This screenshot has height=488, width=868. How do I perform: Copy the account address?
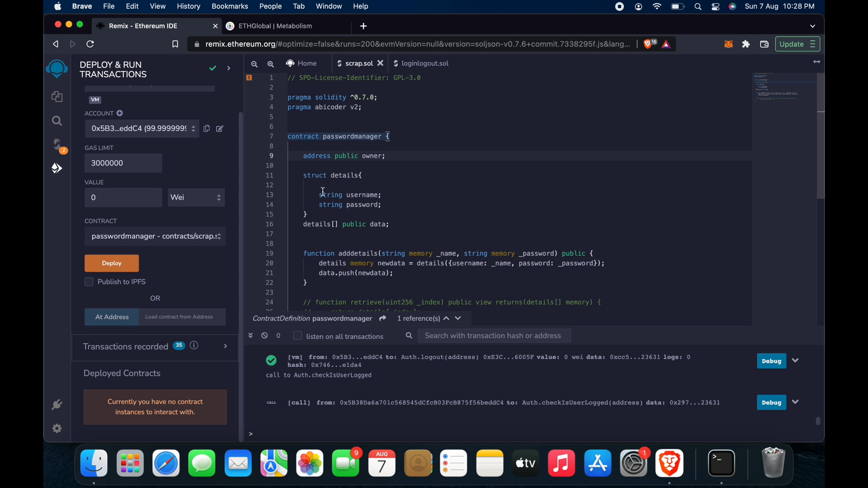pyautogui.click(x=207, y=128)
